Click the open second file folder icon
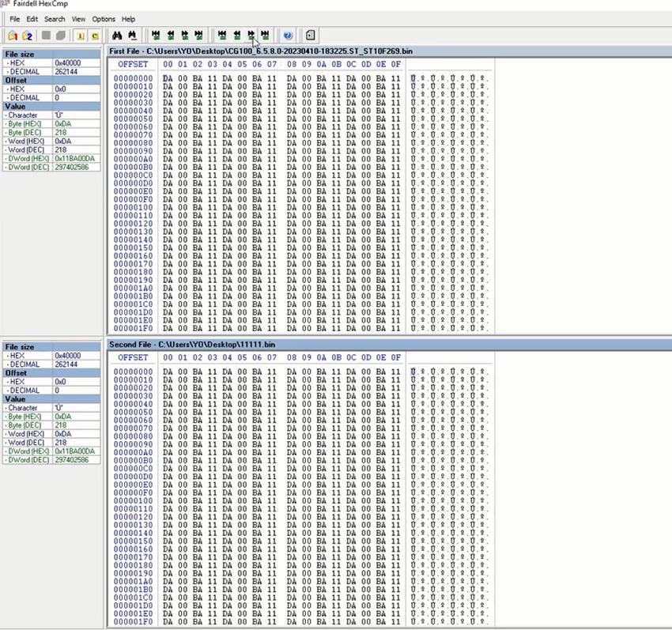 [28, 36]
